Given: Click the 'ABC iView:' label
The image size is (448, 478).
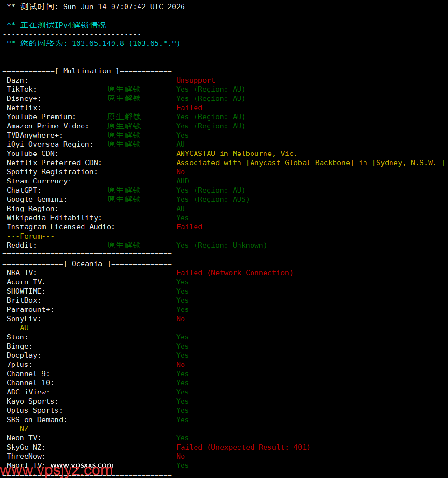Looking at the screenshot, I should point(28,392).
